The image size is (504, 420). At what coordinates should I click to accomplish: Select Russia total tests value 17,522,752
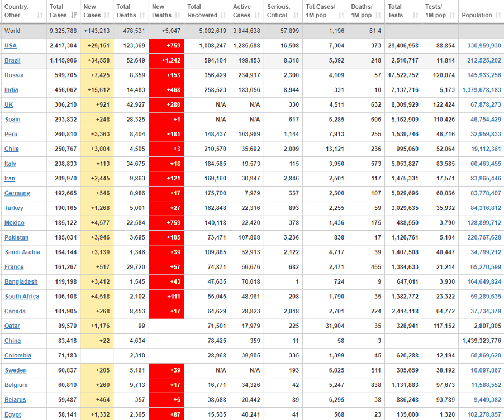(x=403, y=75)
